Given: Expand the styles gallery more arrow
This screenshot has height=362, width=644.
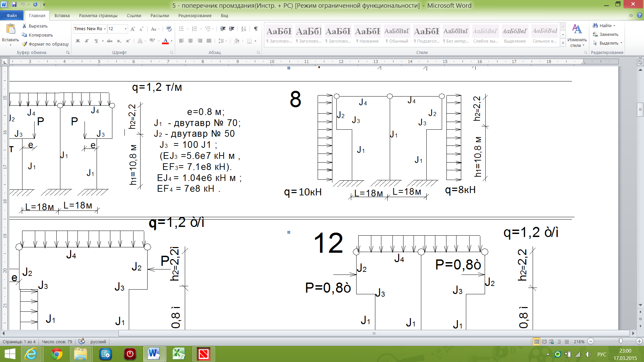Looking at the screenshot, I should [x=563, y=44].
